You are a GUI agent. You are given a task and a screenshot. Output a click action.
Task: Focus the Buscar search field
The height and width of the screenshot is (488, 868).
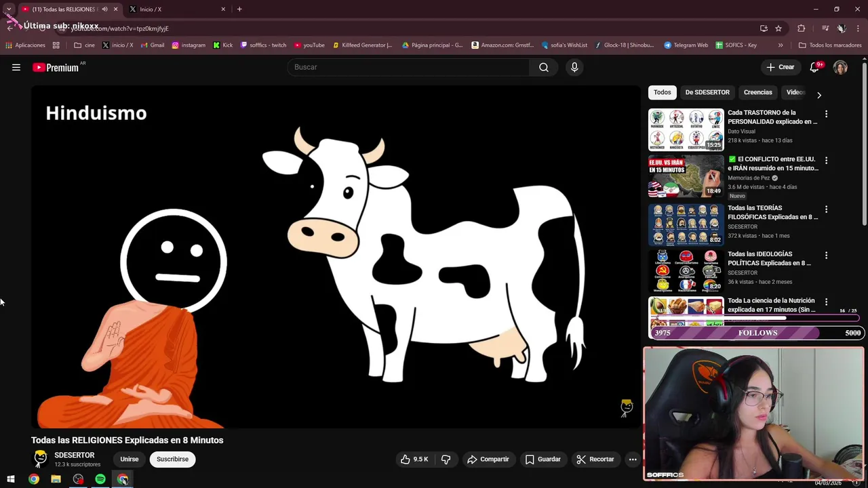[408, 67]
